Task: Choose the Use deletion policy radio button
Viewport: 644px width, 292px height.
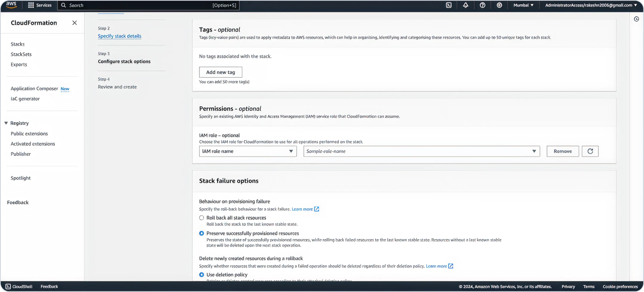Action: tap(202, 275)
